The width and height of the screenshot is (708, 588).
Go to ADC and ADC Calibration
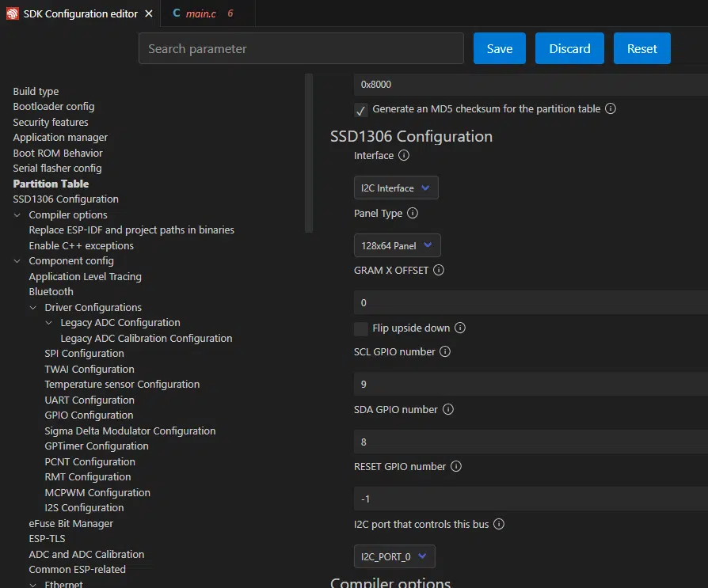coord(86,554)
